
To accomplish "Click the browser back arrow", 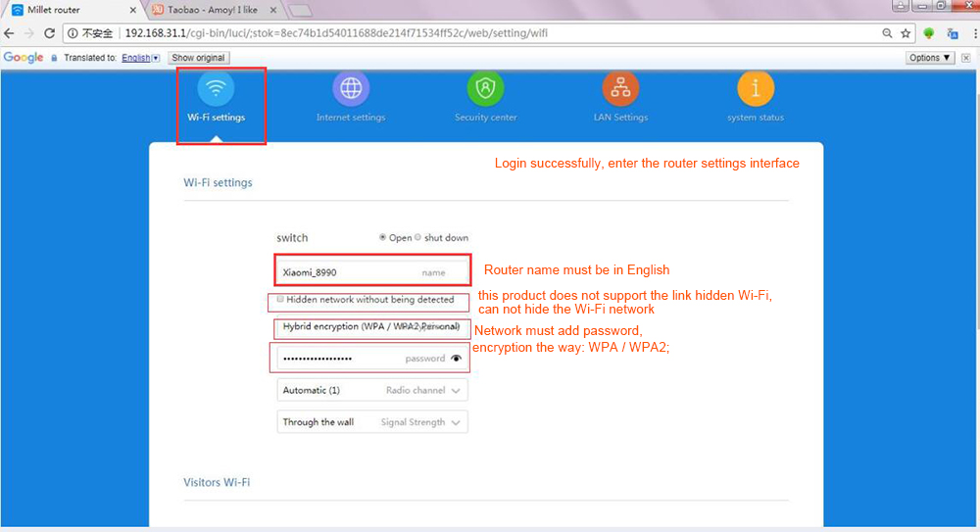I will coord(10,33).
